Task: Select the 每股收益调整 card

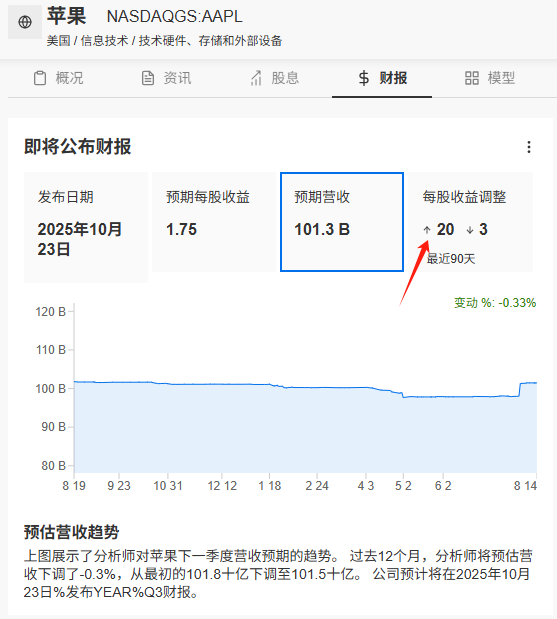Action: tap(470, 222)
